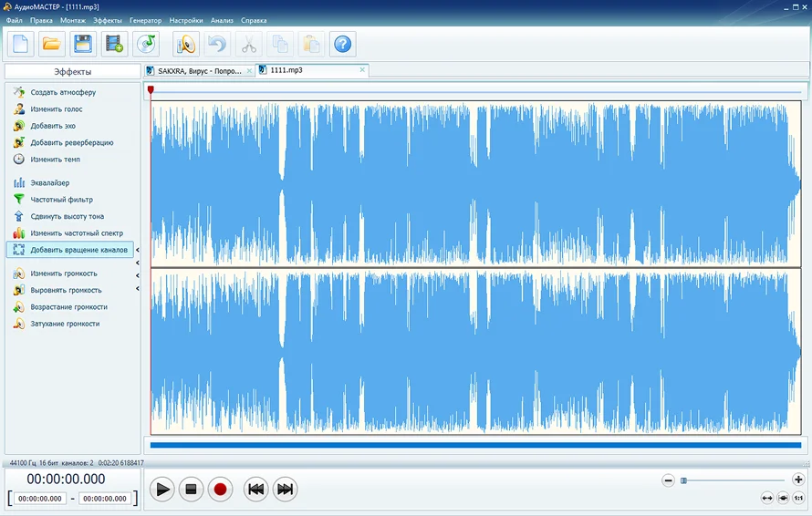Click the selection start time field
This screenshot has height=516, width=812.
(40, 499)
